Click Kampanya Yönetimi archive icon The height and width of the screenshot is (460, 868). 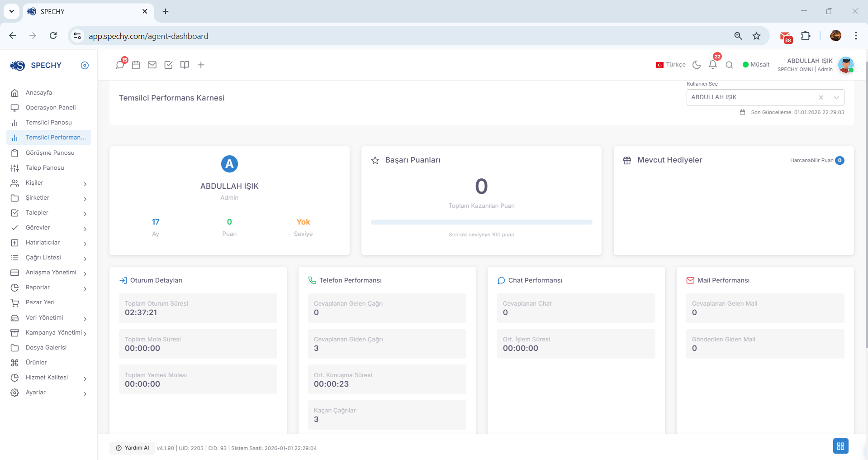(14, 333)
